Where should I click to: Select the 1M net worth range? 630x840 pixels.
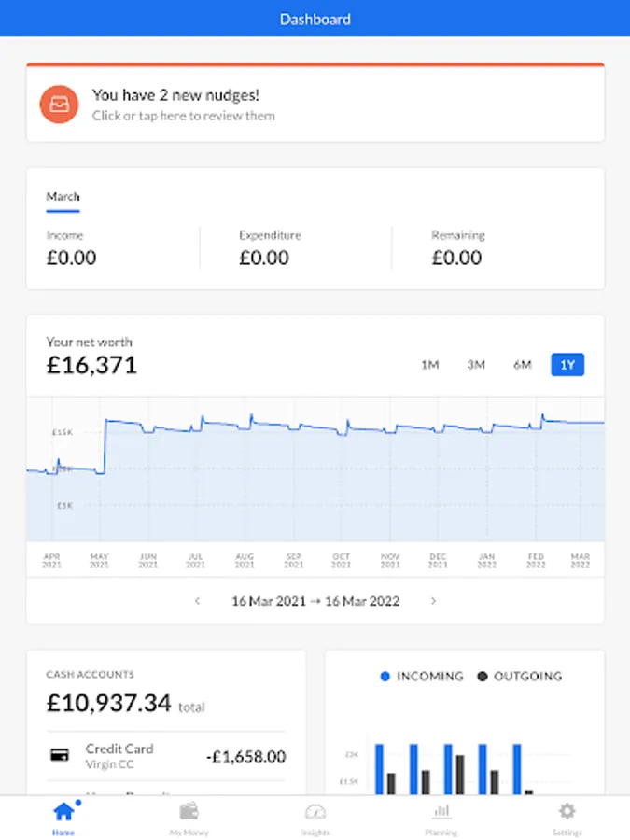(x=429, y=365)
